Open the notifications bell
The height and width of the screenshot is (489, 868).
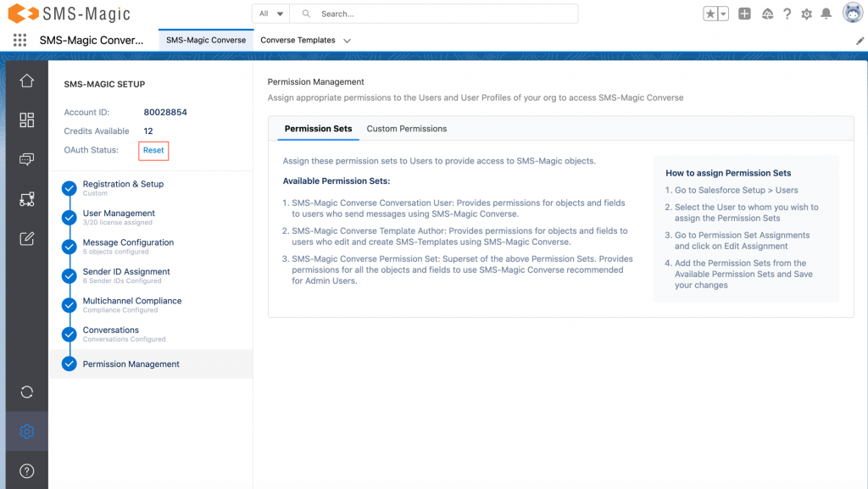pyautogui.click(x=826, y=14)
